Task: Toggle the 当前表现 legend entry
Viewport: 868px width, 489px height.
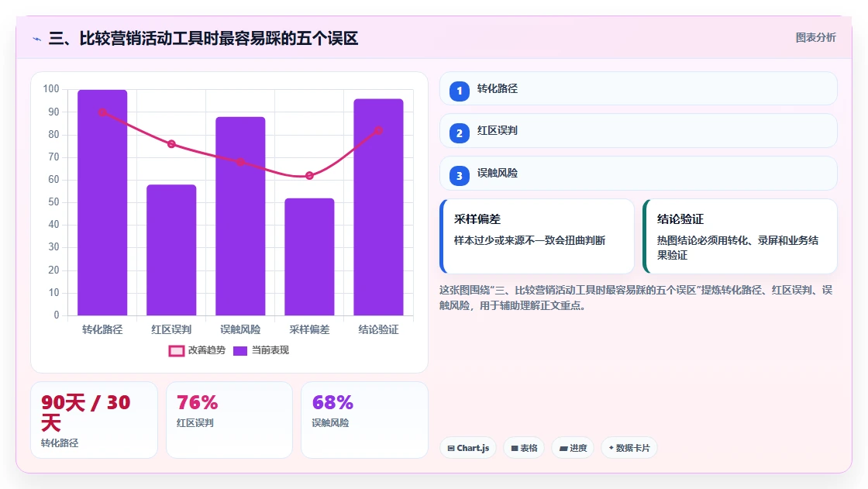Action: tap(260, 350)
